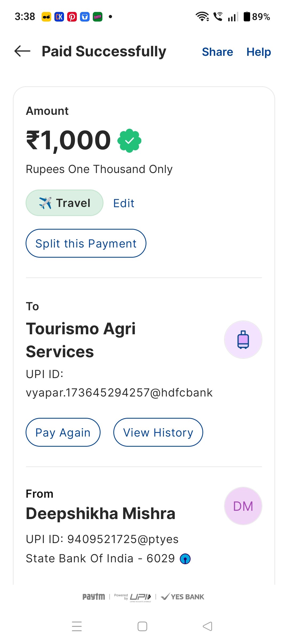The width and height of the screenshot is (288, 644).
Task: Click Split this Payment button
Action: click(x=86, y=243)
